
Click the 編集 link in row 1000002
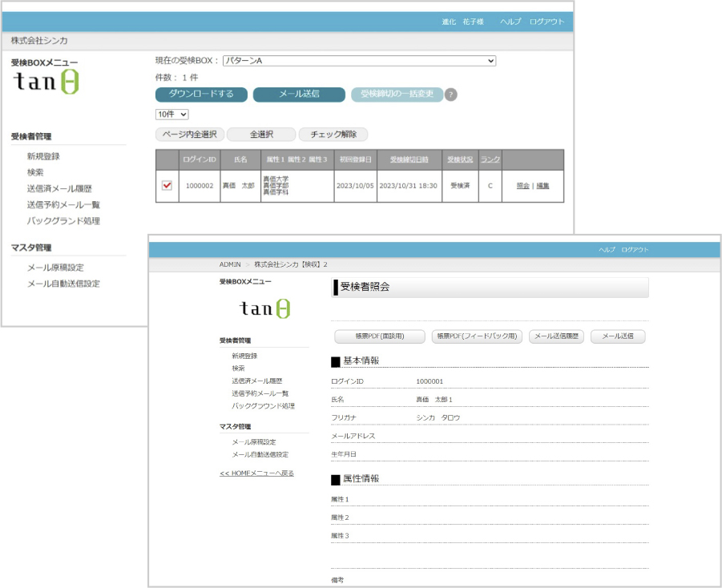point(543,186)
